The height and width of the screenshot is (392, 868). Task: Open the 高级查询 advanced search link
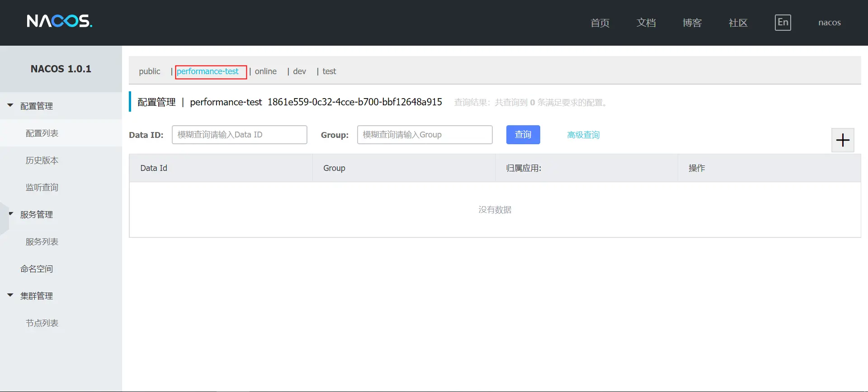pyautogui.click(x=583, y=135)
